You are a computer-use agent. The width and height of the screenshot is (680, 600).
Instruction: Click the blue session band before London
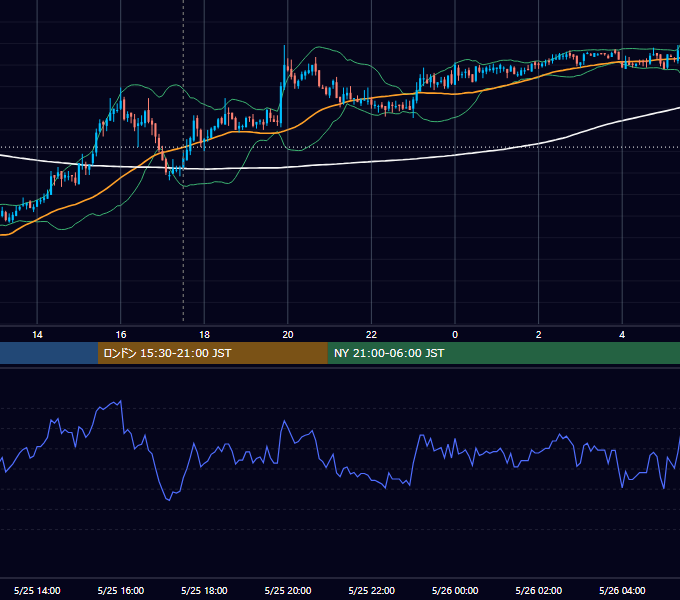click(x=49, y=353)
